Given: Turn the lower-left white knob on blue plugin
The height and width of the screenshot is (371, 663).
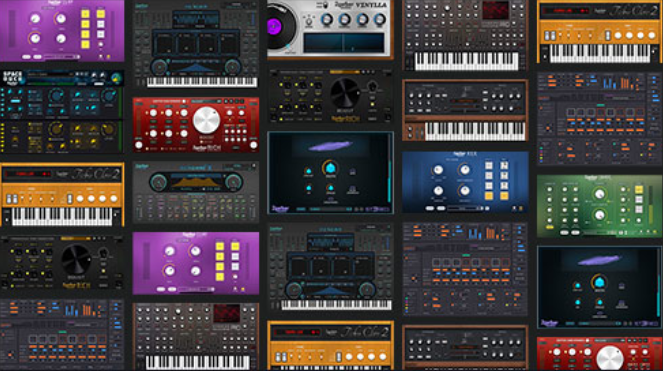Looking at the screenshot, I should (438, 190).
